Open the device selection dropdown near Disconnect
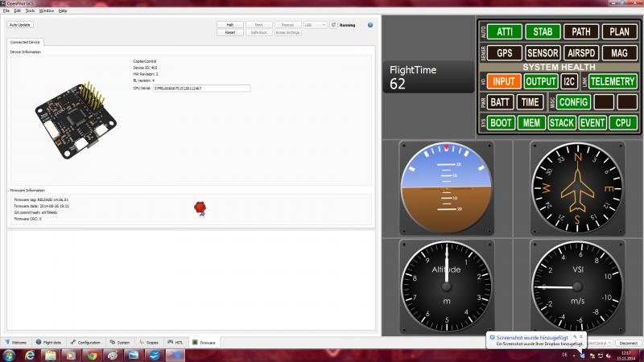The height and width of the screenshot is (362, 644). click(x=599, y=343)
